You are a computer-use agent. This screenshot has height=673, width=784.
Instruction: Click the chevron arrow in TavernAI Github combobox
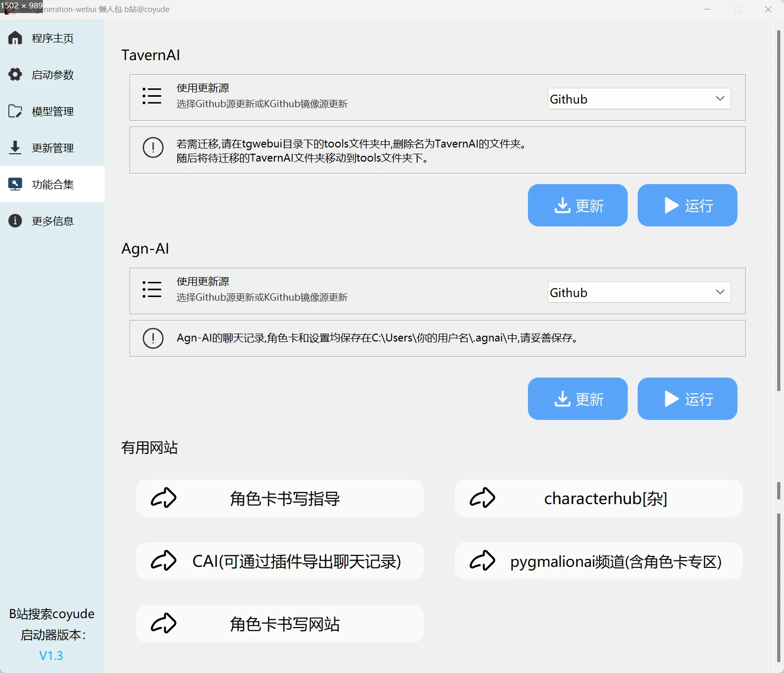720,98
